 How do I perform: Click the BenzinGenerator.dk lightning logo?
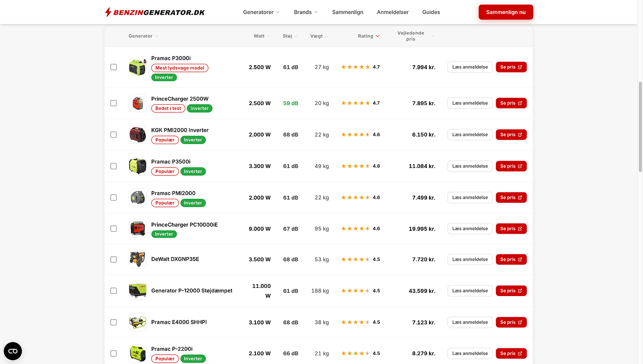pyautogui.click(x=155, y=12)
